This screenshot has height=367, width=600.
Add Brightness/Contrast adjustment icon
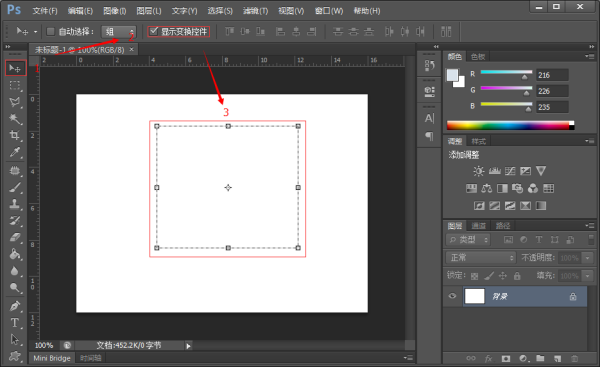coord(478,171)
